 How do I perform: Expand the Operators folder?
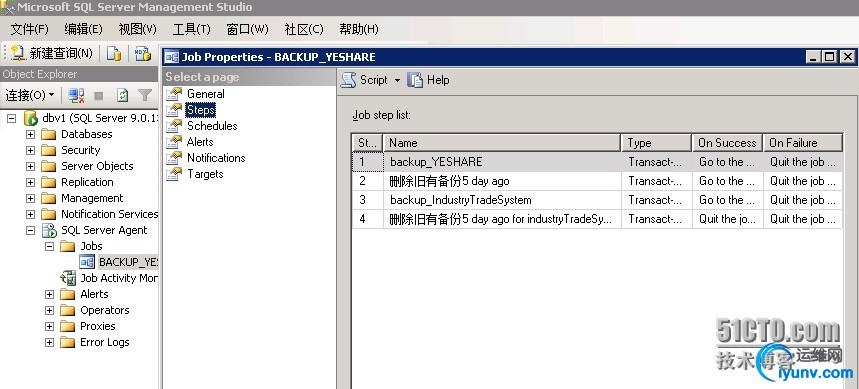49,310
